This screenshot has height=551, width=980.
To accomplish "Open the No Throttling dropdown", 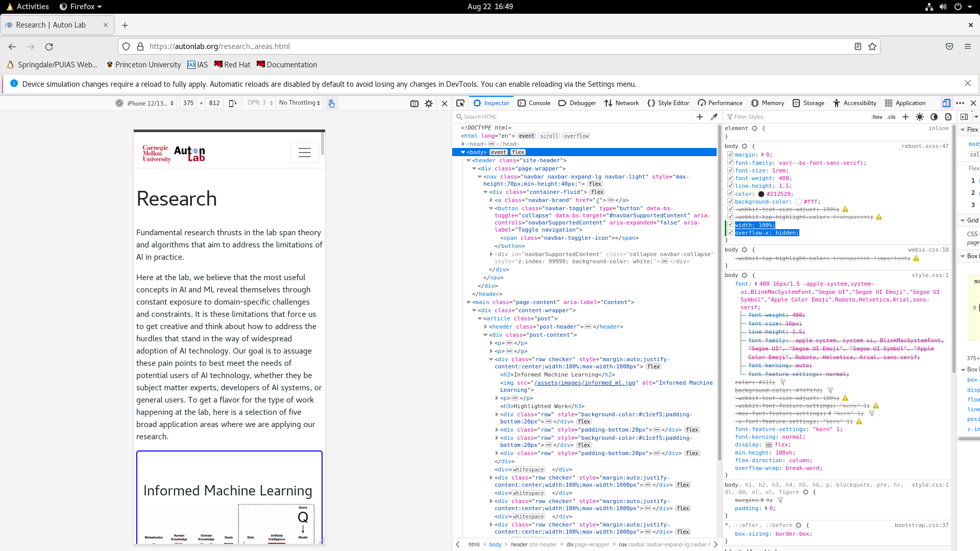I will (299, 103).
